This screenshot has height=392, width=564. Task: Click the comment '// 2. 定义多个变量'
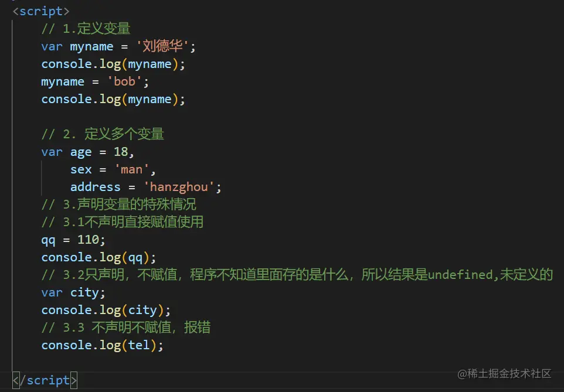(x=103, y=134)
